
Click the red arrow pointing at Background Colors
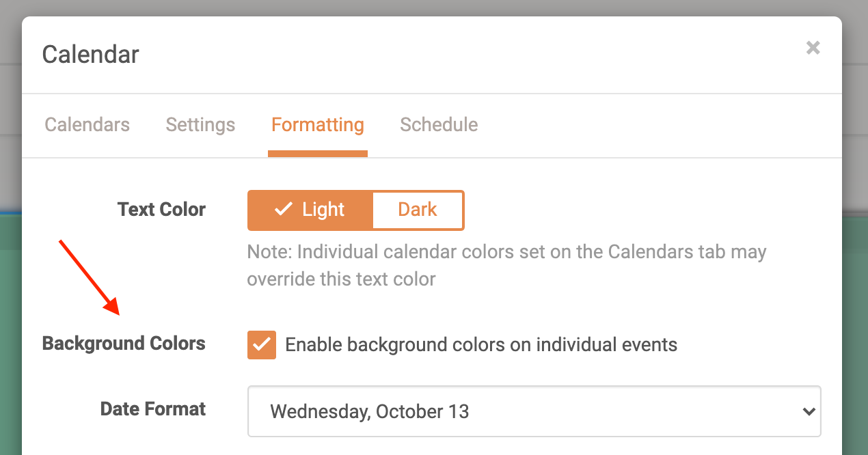pos(89,277)
